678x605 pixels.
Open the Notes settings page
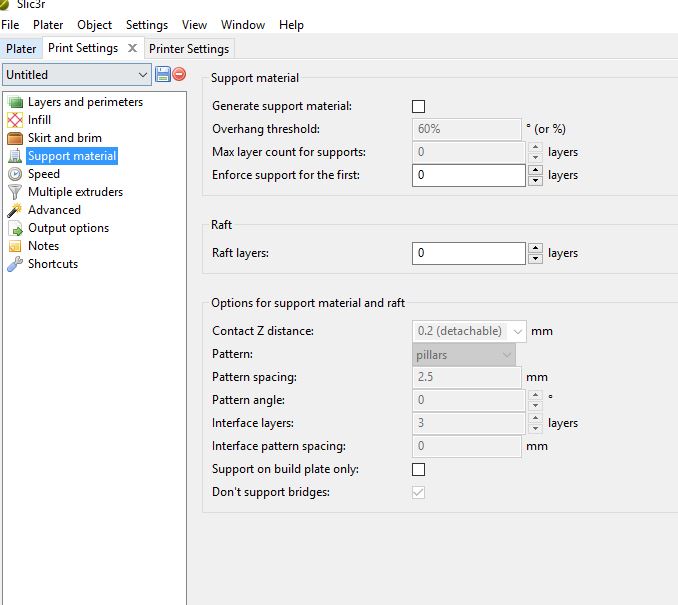click(x=43, y=246)
